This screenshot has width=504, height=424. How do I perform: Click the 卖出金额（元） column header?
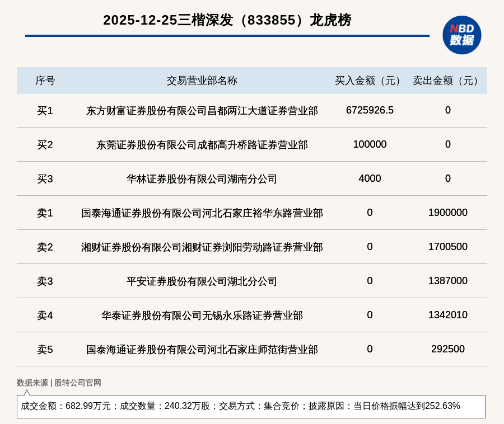click(x=447, y=81)
